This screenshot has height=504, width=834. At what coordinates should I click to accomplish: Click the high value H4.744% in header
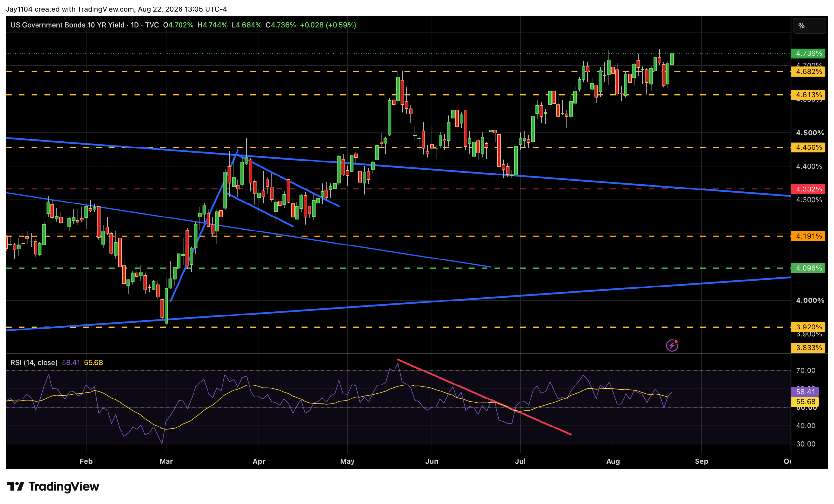click(x=212, y=25)
